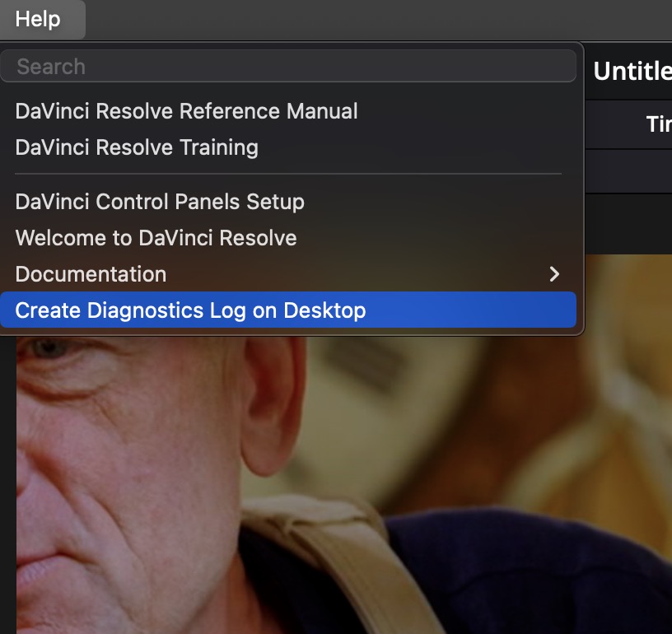Click the Search field in Help menu
The height and width of the screenshot is (634, 672).
288,67
